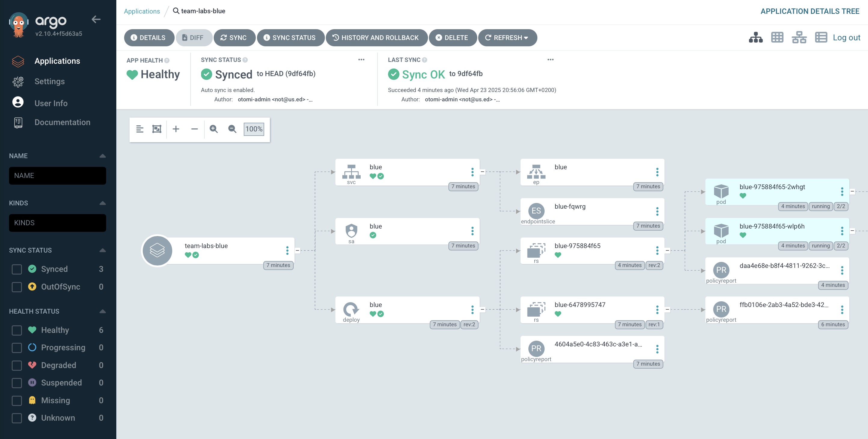Image resolution: width=868 pixels, height=439 pixels.
Task: Open User Info in the sidebar
Action: (x=51, y=103)
